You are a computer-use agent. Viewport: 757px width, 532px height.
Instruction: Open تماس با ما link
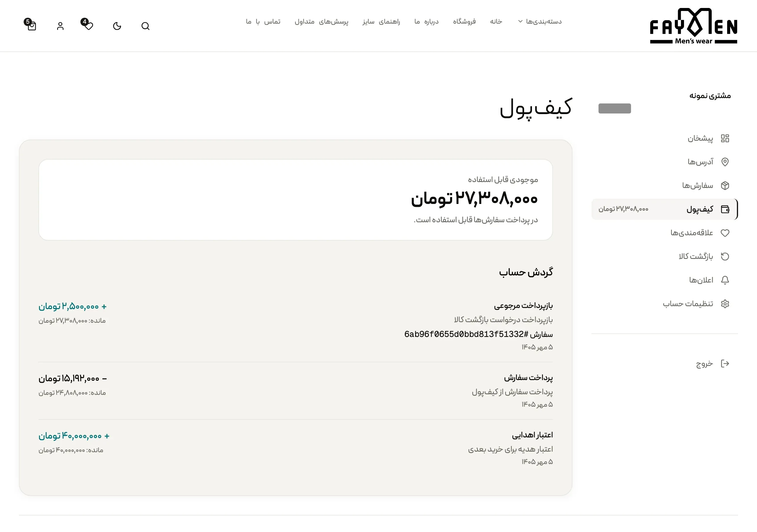[x=263, y=21]
